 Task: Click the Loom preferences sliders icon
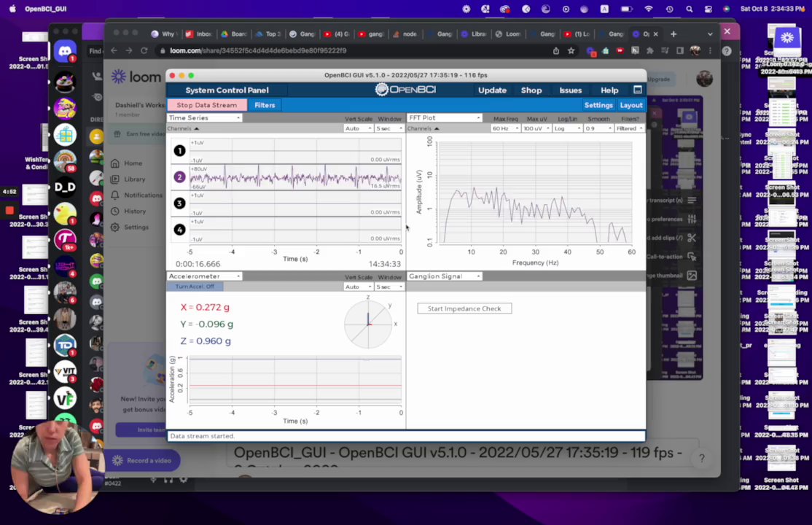692,219
